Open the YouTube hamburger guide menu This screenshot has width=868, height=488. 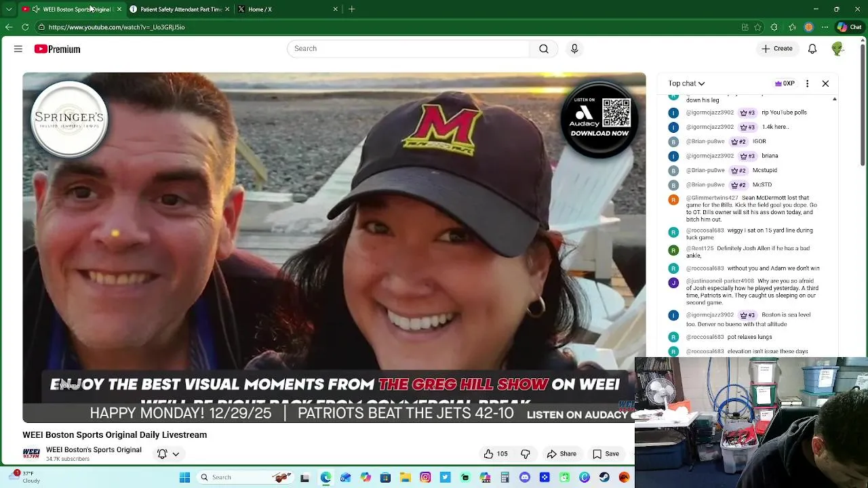point(18,49)
